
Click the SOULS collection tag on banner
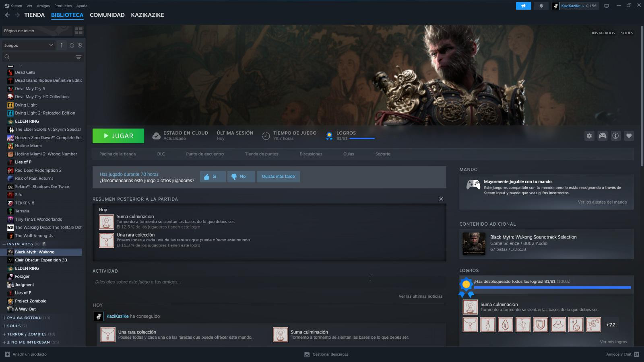pyautogui.click(x=627, y=33)
